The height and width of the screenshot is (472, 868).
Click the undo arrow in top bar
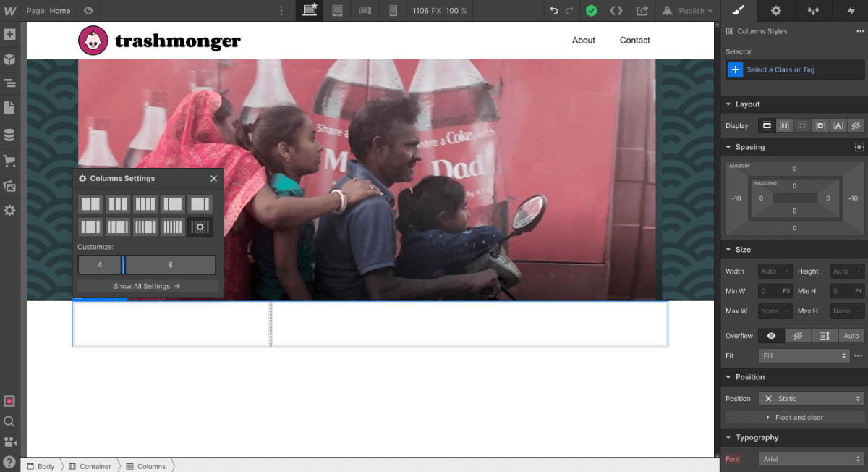click(553, 11)
